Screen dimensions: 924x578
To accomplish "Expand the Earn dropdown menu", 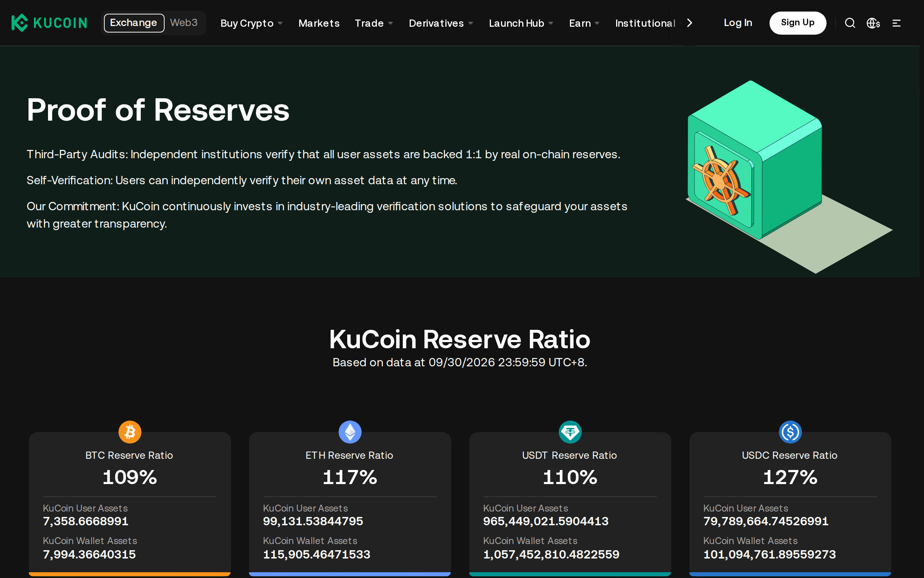I will pos(584,23).
